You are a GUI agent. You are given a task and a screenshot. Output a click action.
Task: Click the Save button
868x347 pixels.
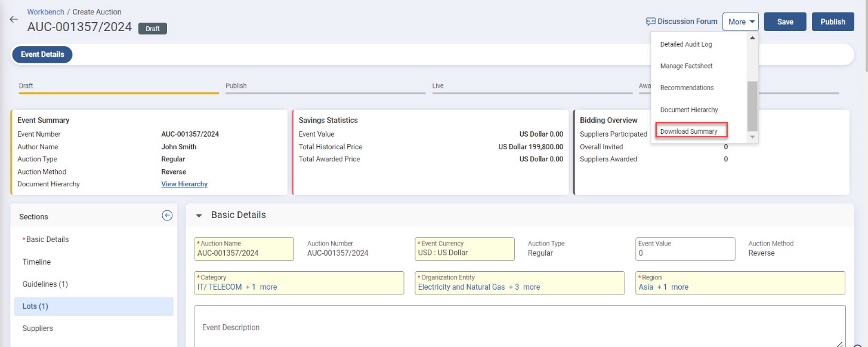click(784, 22)
